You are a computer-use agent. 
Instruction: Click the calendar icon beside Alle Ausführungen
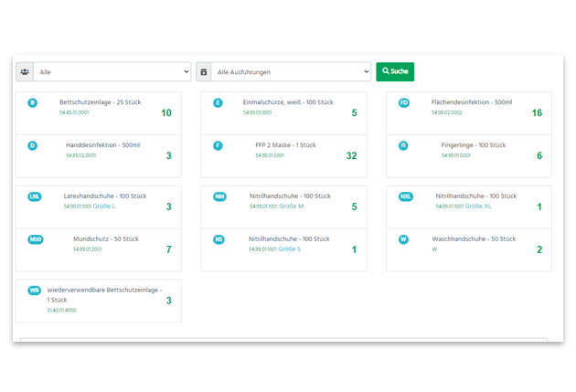(204, 71)
